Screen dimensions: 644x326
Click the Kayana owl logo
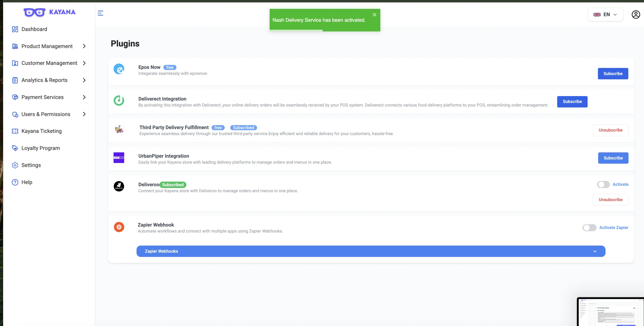[x=34, y=12]
